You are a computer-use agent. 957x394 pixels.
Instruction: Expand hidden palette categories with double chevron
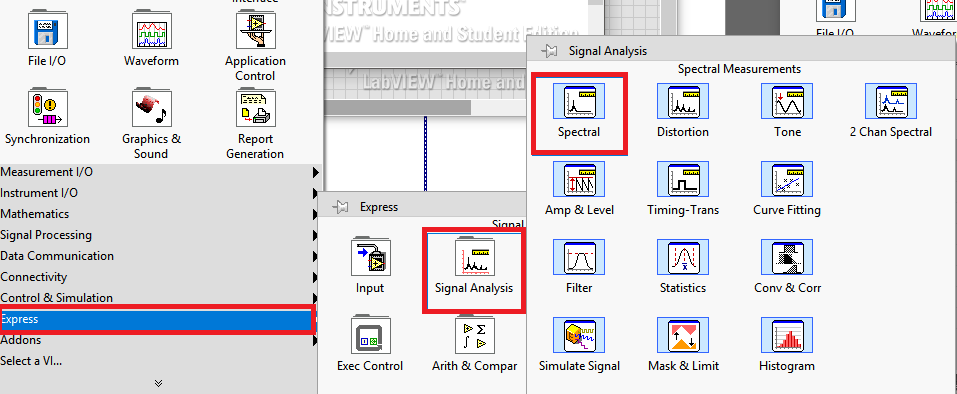click(158, 384)
